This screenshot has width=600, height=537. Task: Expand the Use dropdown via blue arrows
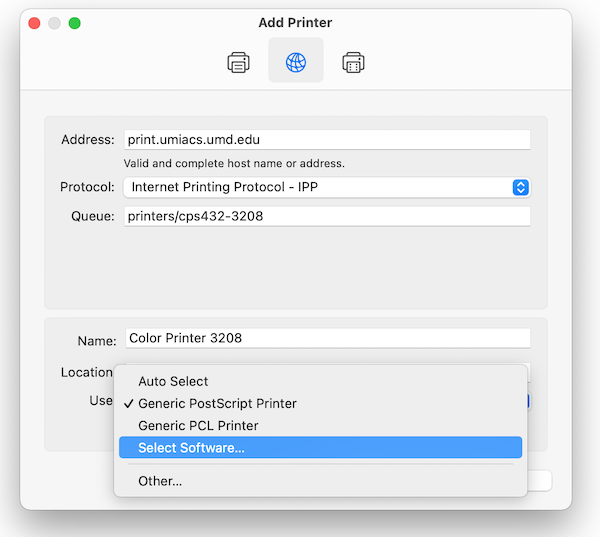[x=527, y=401]
